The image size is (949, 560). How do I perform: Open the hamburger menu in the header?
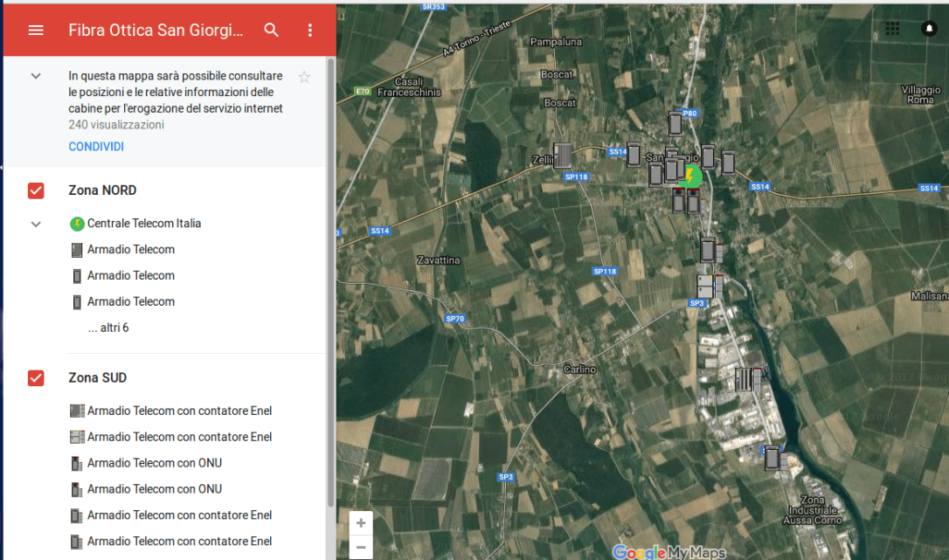(36, 31)
